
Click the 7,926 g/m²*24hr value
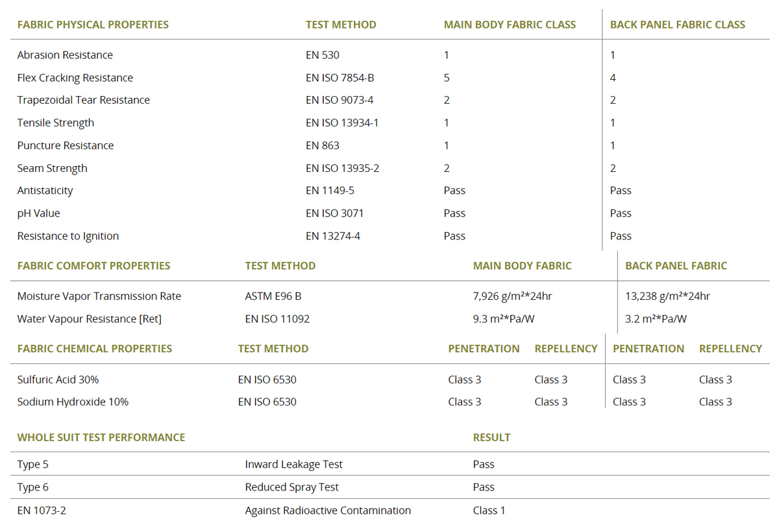click(x=513, y=296)
